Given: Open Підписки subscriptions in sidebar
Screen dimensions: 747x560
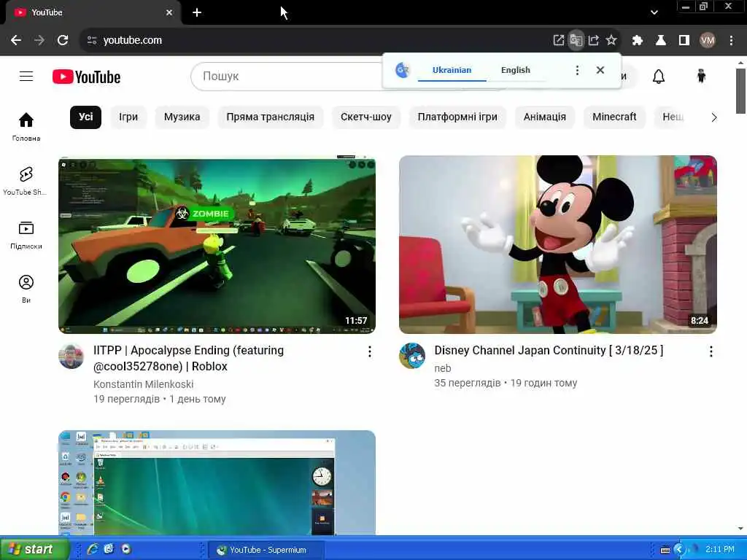Looking at the screenshot, I should (26, 236).
